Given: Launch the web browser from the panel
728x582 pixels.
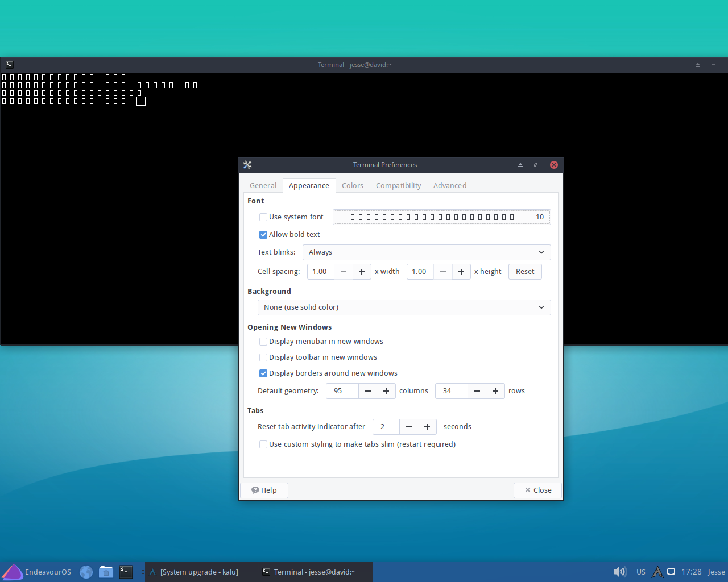Looking at the screenshot, I should click(x=86, y=572).
